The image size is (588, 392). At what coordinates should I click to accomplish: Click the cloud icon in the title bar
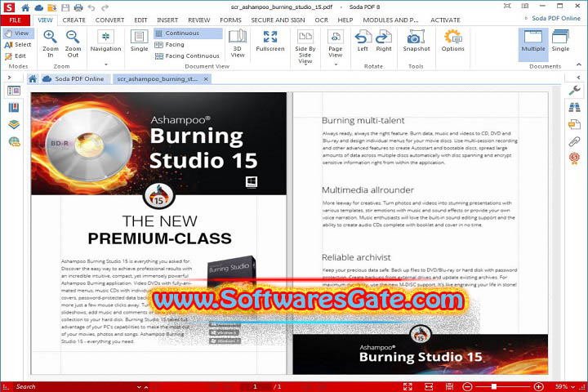[x=38, y=7]
